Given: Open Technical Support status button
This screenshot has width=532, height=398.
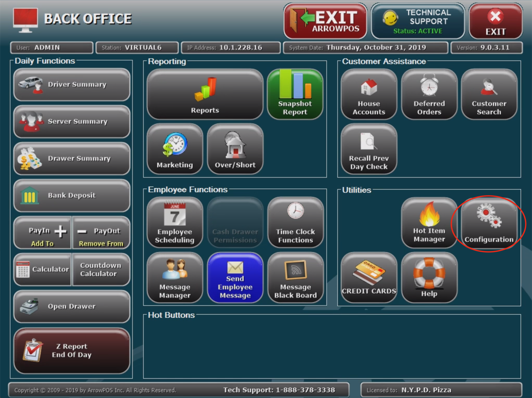Looking at the screenshot, I should tap(418, 21).
